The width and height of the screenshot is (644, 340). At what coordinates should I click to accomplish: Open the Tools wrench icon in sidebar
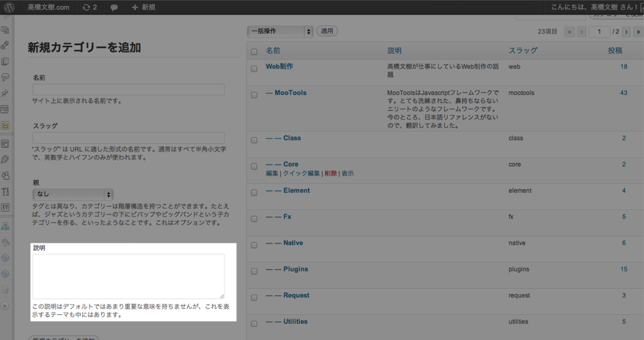(x=5, y=192)
